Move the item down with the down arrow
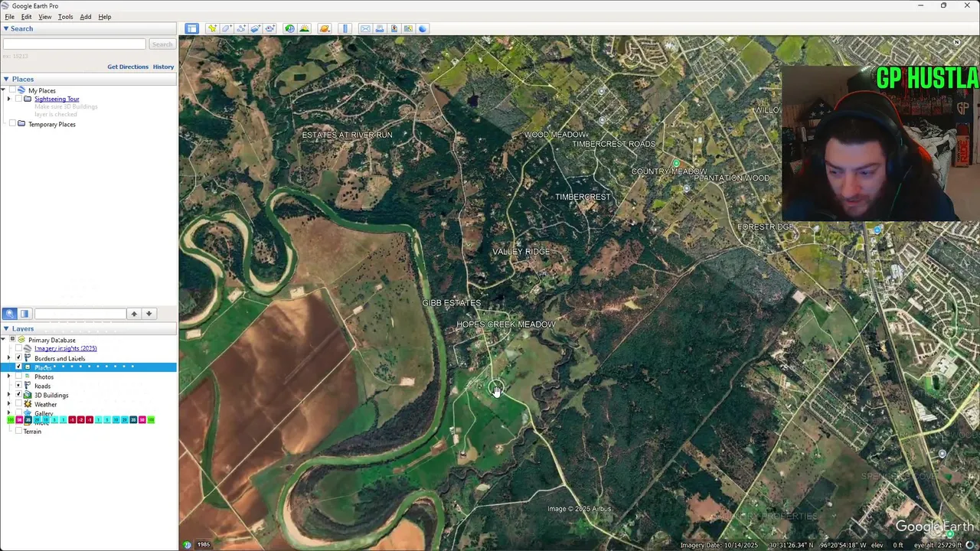This screenshot has width=980, height=551. (x=149, y=314)
